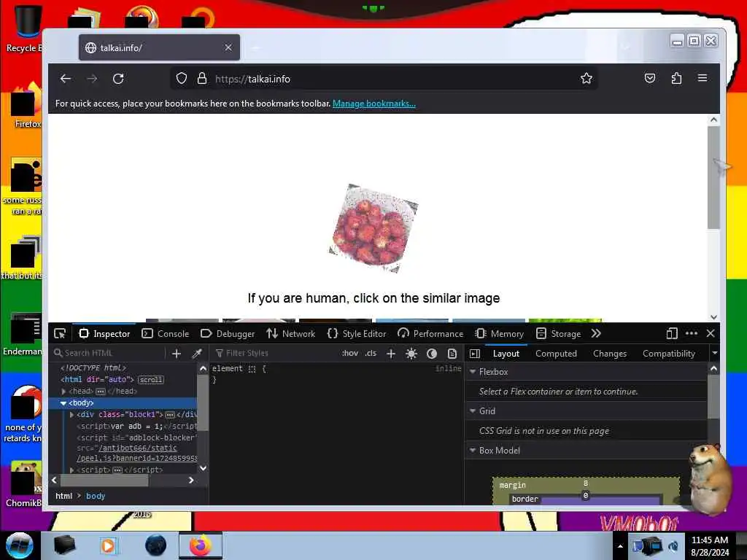Switch to the Console tab
The image size is (747, 560).
[166, 333]
